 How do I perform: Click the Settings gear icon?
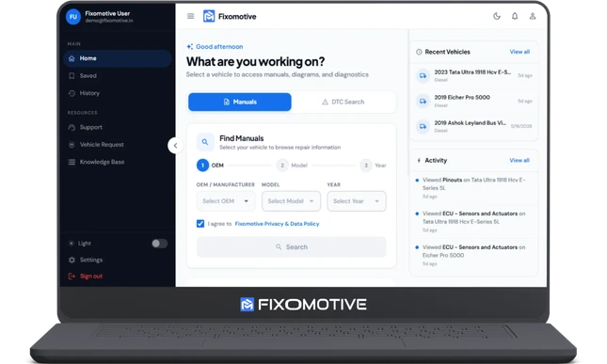click(72, 260)
